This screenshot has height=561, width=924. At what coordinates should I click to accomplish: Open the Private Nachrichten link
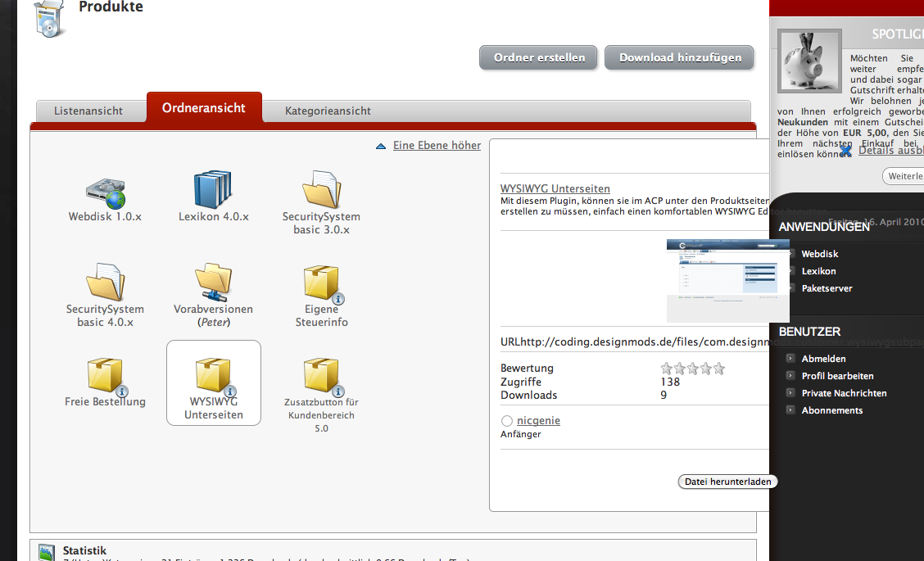click(x=844, y=393)
